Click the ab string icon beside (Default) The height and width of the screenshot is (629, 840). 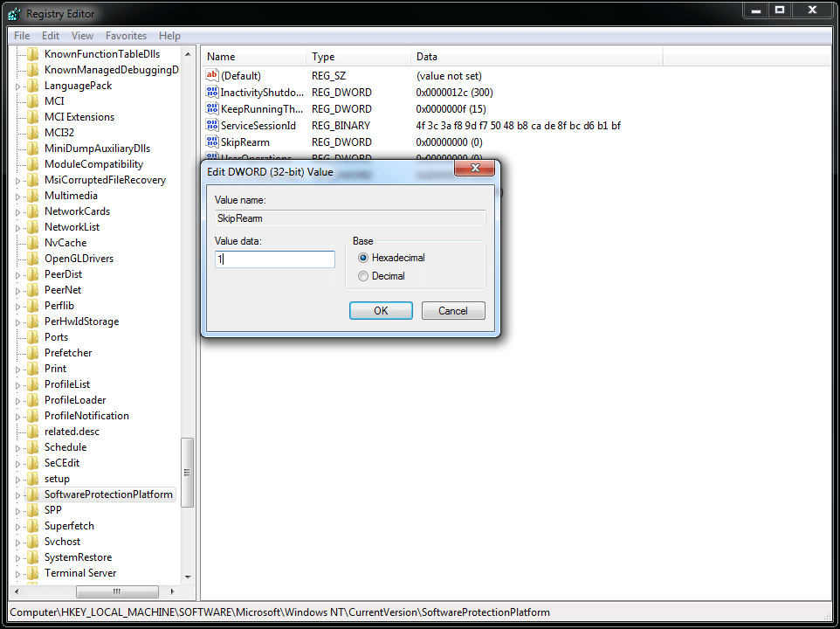(211, 75)
